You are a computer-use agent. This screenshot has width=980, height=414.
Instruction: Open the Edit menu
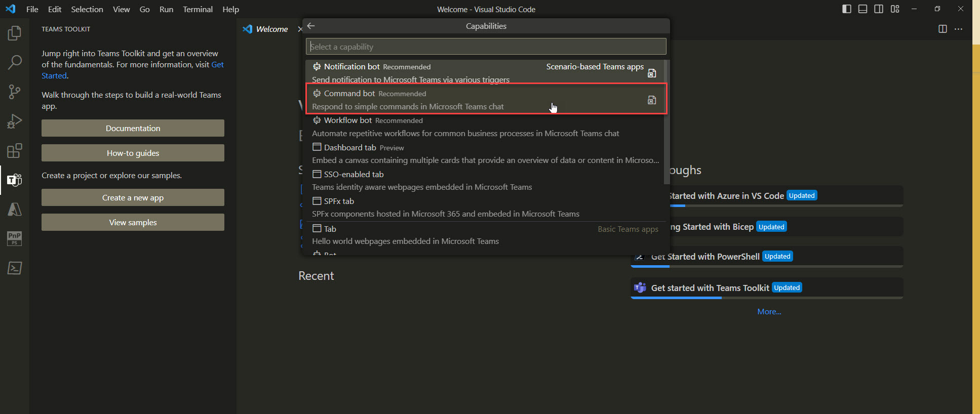tap(55, 9)
